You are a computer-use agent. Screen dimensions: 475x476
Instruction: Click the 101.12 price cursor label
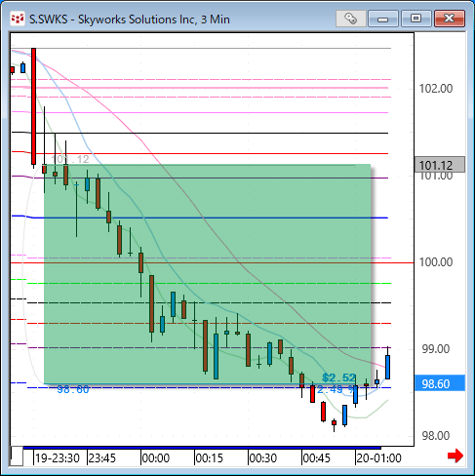point(440,165)
